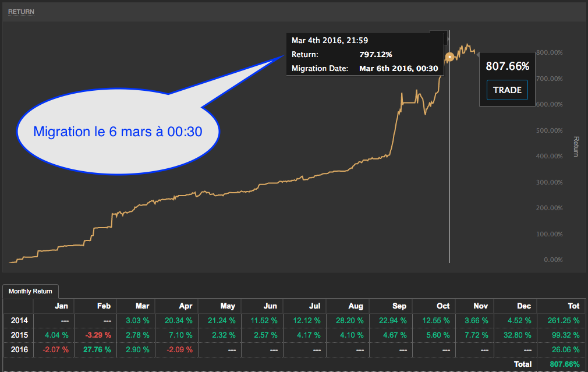
Task: Click the 27.76 % cell for February 2016
Action: [x=97, y=350]
